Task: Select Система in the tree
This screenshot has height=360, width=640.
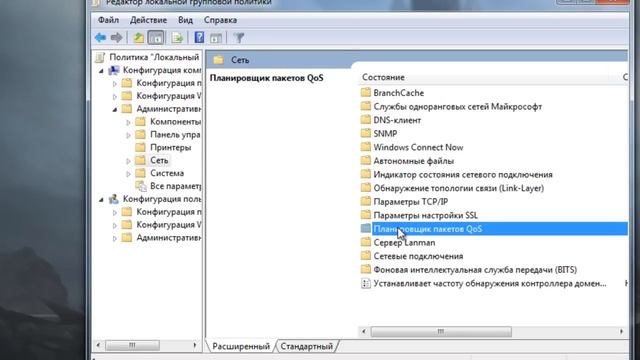Action: tap(167, 173)
